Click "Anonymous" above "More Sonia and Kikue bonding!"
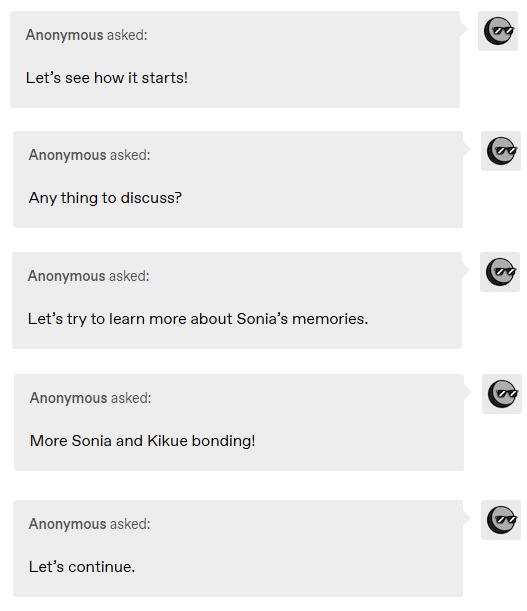Screen dimensions: 527x611 click(68, 398)
